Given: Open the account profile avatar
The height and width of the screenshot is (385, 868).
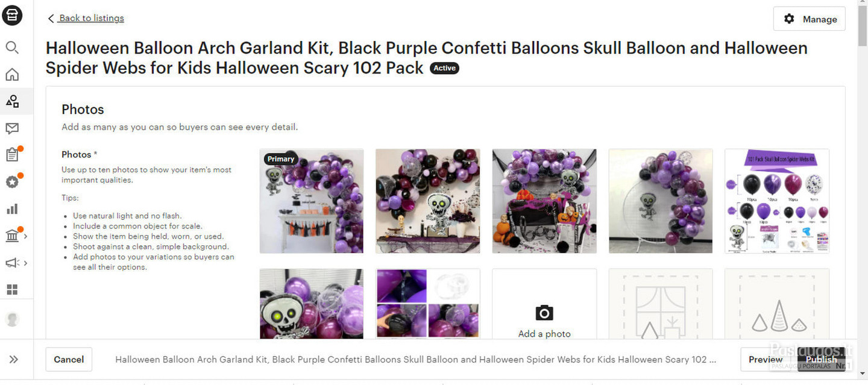Looking at the screenshot, I should click(x=12, y=319).
